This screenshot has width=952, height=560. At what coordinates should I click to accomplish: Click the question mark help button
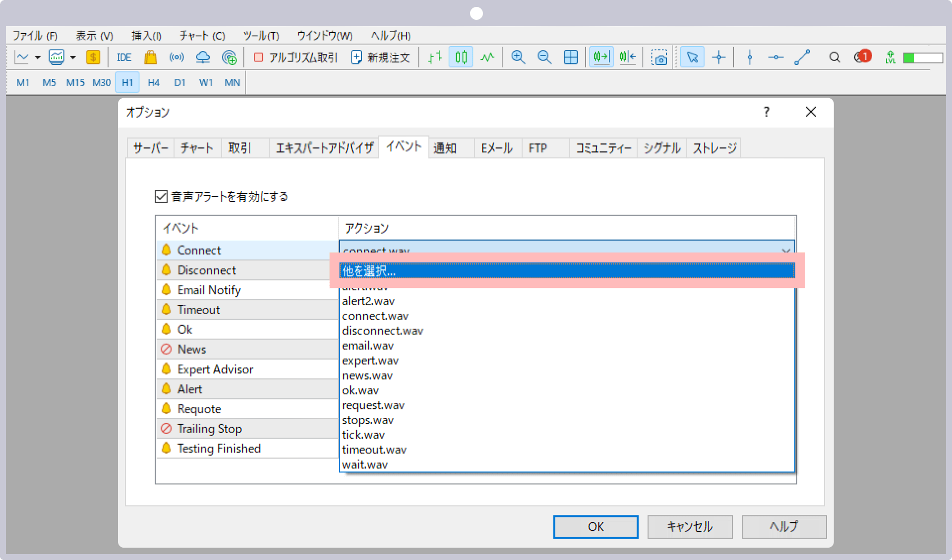click(767, 112)
